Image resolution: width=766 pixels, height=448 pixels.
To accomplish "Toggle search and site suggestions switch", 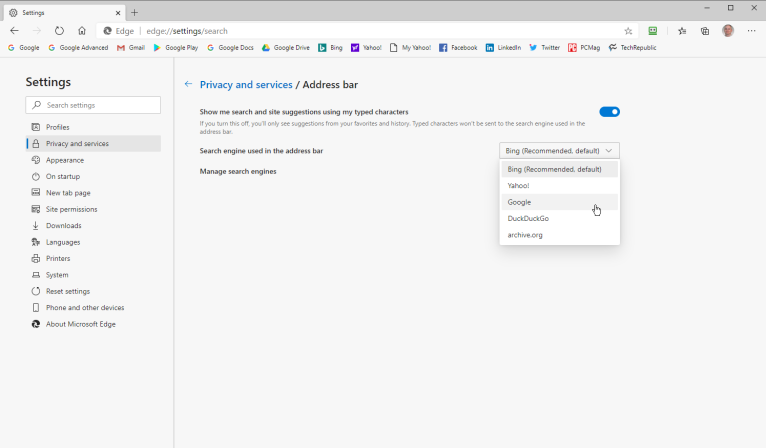I will [x=609, y=112].
